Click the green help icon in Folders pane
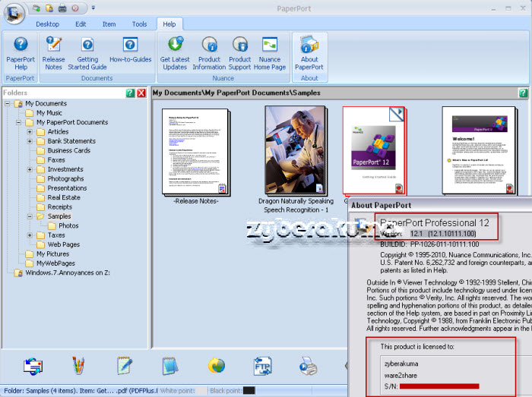 tap(130, 93)
